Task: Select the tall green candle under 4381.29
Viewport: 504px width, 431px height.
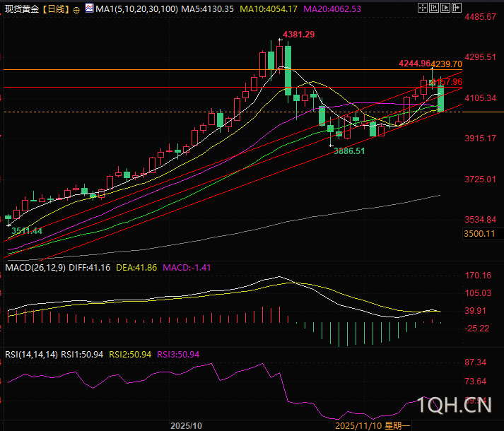Action: click(288, 71)
